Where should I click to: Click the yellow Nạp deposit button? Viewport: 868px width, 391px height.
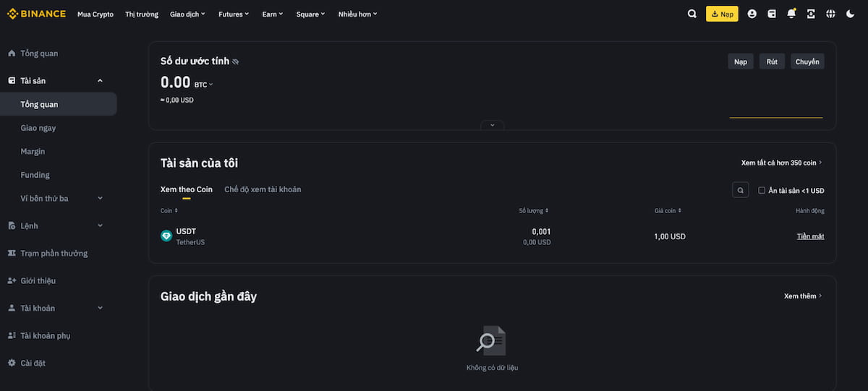click(x=722, y=14)
